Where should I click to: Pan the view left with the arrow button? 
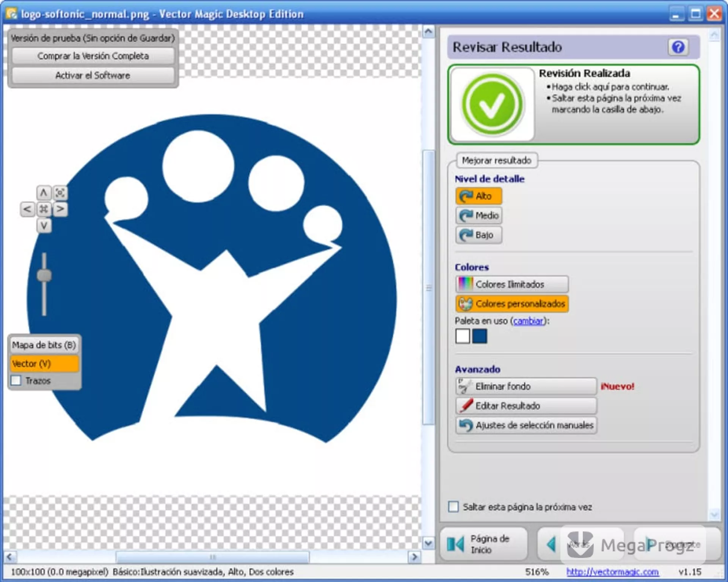point(27,209)
